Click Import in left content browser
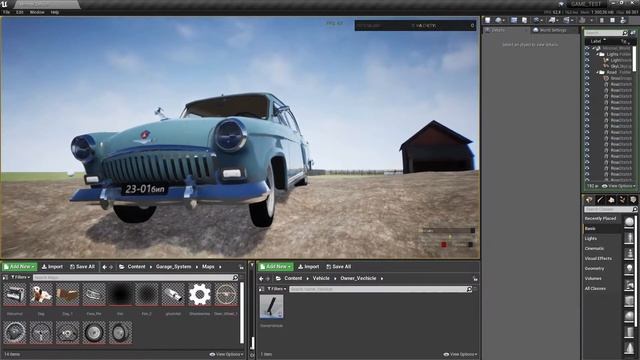This screenshot has height=360, width=640. click(x=52, y=267)
